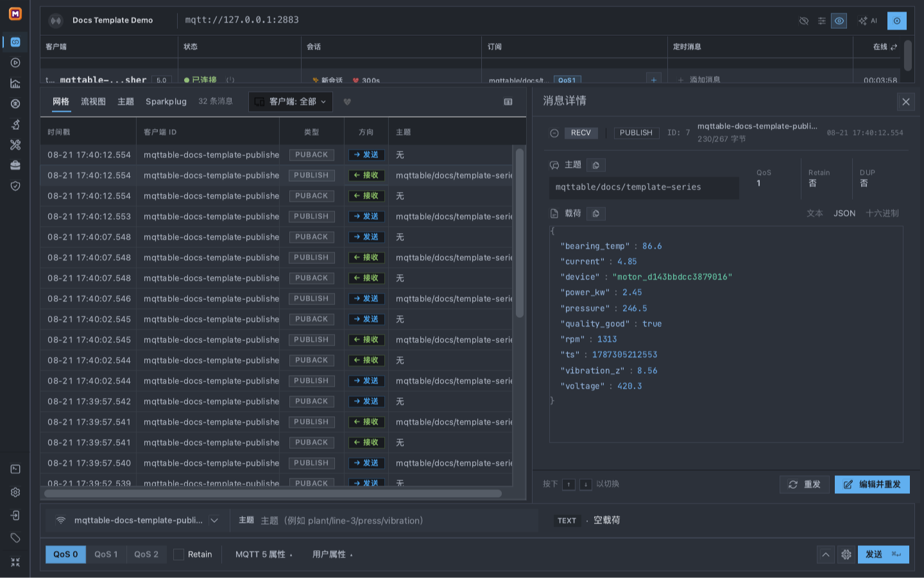924x578 pixels.
Task: Select QoS 1 for publishing
Action: (x=106, y=554)
